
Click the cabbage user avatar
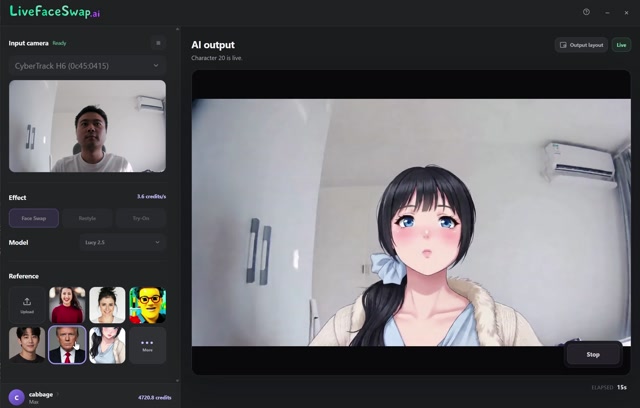16,397
